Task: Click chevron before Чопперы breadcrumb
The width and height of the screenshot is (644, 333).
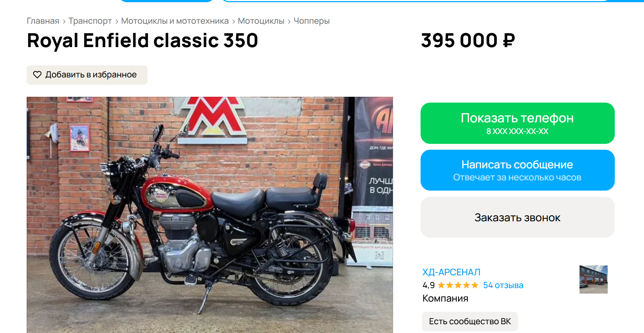Action: (x=289, y=22)
